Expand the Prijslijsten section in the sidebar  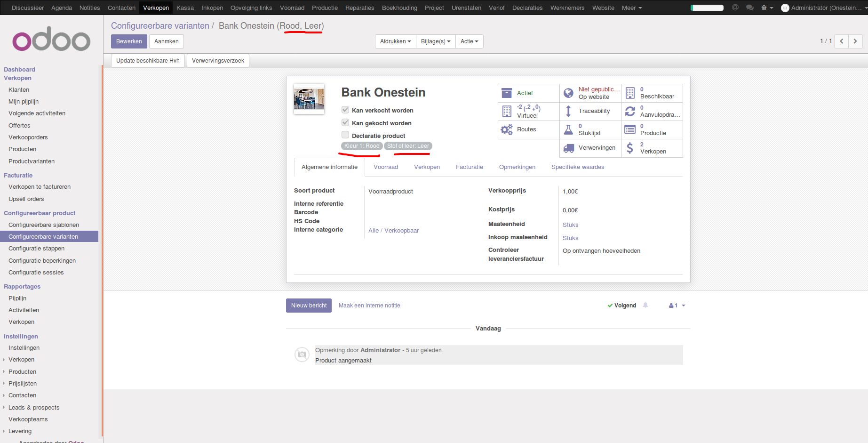(23, 383)
